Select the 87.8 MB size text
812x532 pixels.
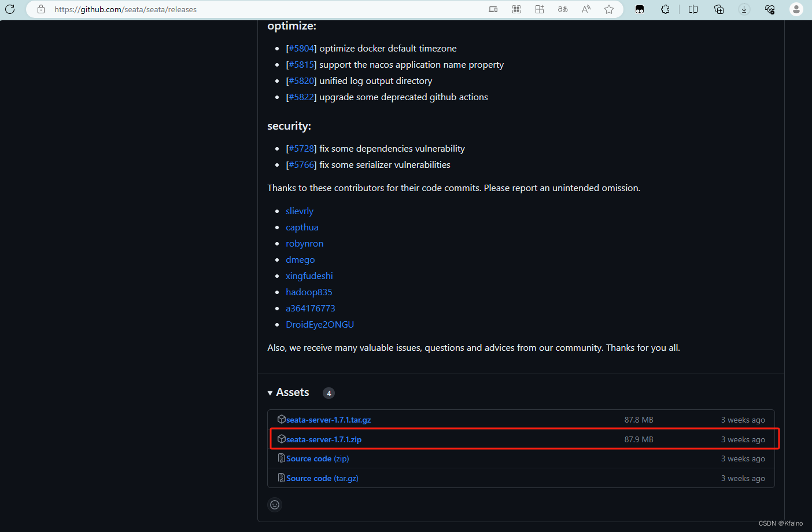638,420
